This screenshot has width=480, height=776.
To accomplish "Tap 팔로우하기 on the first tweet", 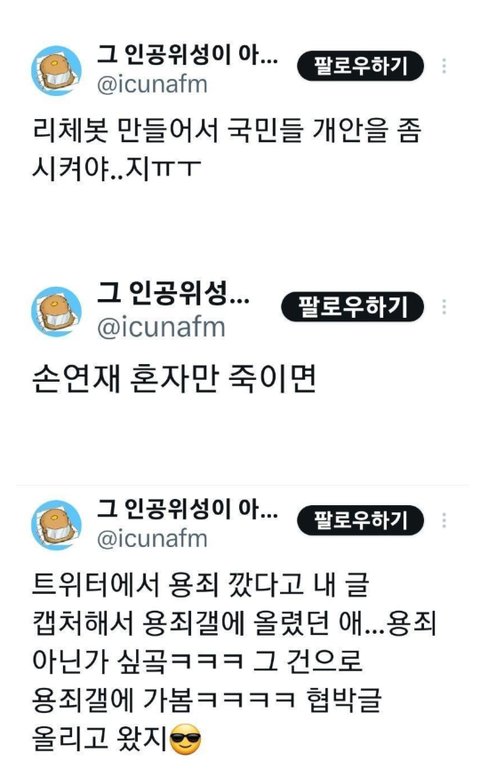I will click(360, 66).
